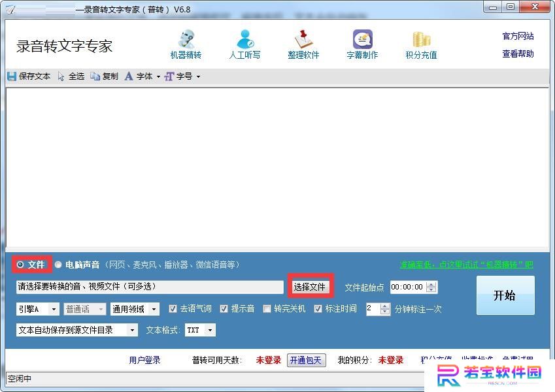Viewport: 555px width, 392px height.
Task: Click the 机器精转 label
Action: pyautogui.click(x=186, y=55)
